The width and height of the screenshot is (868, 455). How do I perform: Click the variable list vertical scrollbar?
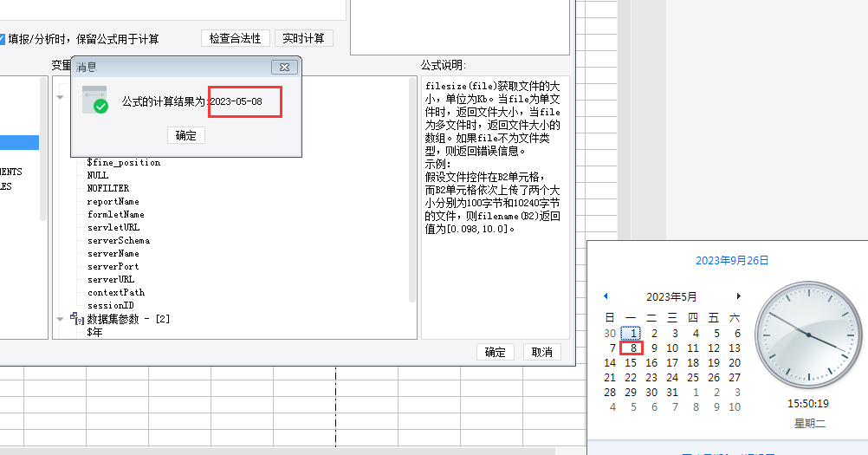pos(412,190)
